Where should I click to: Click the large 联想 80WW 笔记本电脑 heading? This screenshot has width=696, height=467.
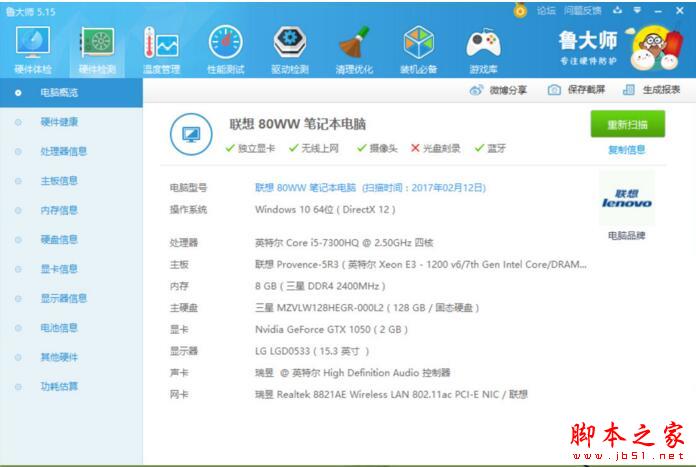tap(297, 124)
